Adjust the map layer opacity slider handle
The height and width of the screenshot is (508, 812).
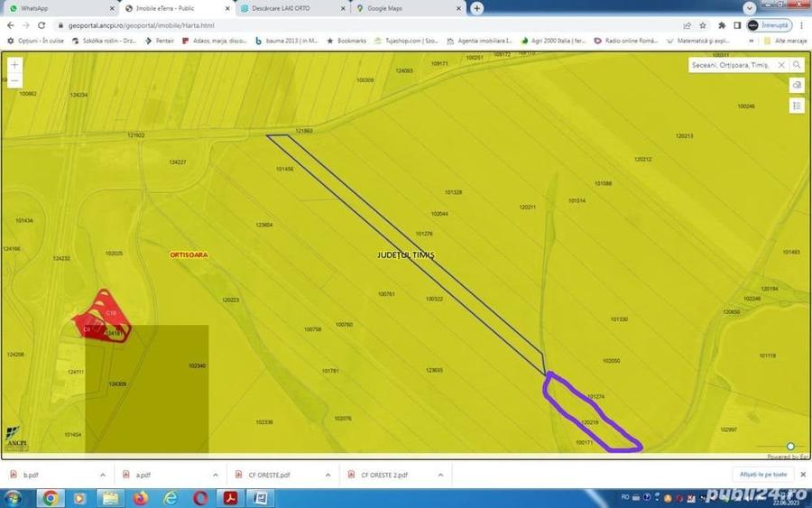[x=790, y=447]
